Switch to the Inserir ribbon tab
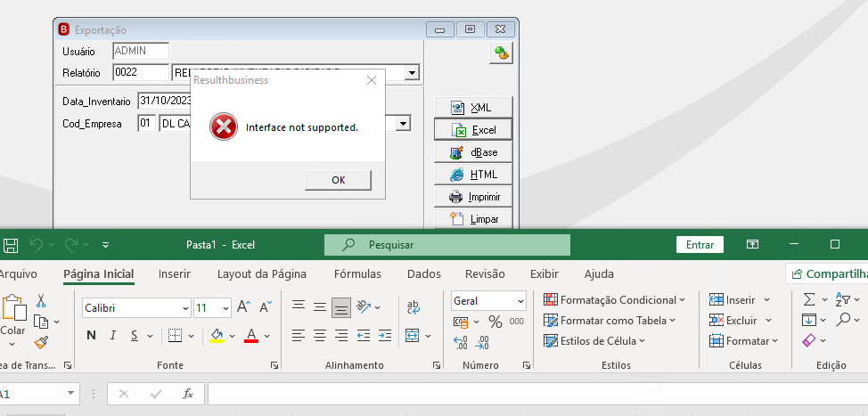The image size is (868, 416). click(x=175, y=273)
